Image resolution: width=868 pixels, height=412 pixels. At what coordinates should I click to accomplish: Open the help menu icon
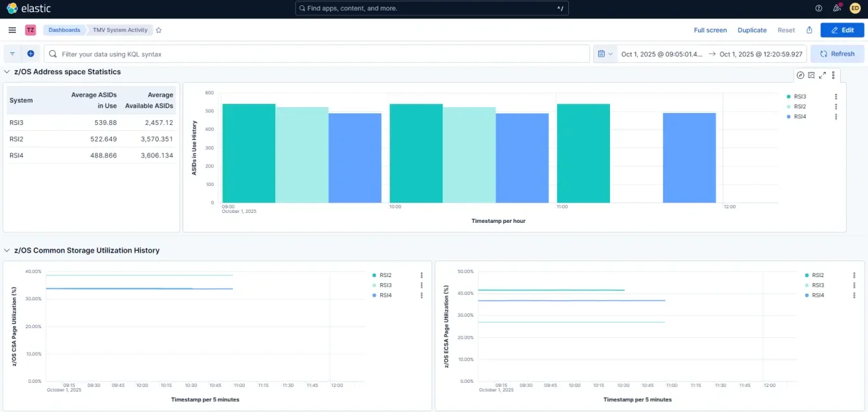click(x=818, y=9)
